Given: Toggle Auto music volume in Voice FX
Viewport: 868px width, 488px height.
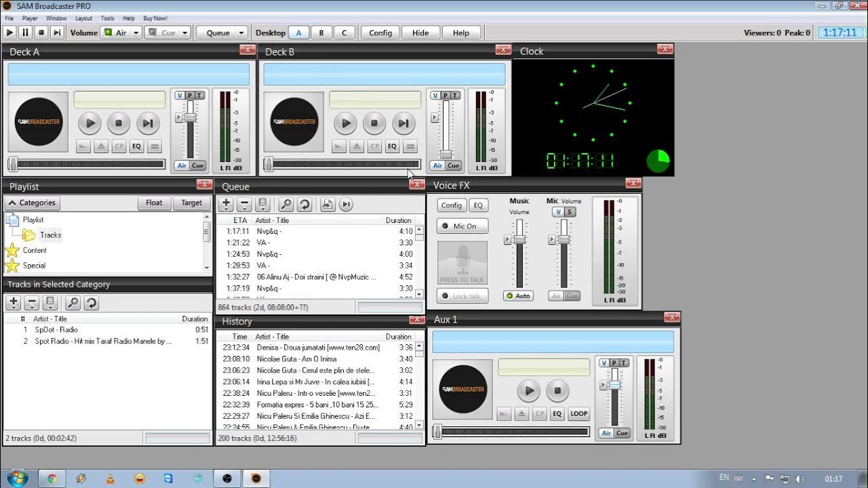Looking at the screenshot, I should (519, 296).
